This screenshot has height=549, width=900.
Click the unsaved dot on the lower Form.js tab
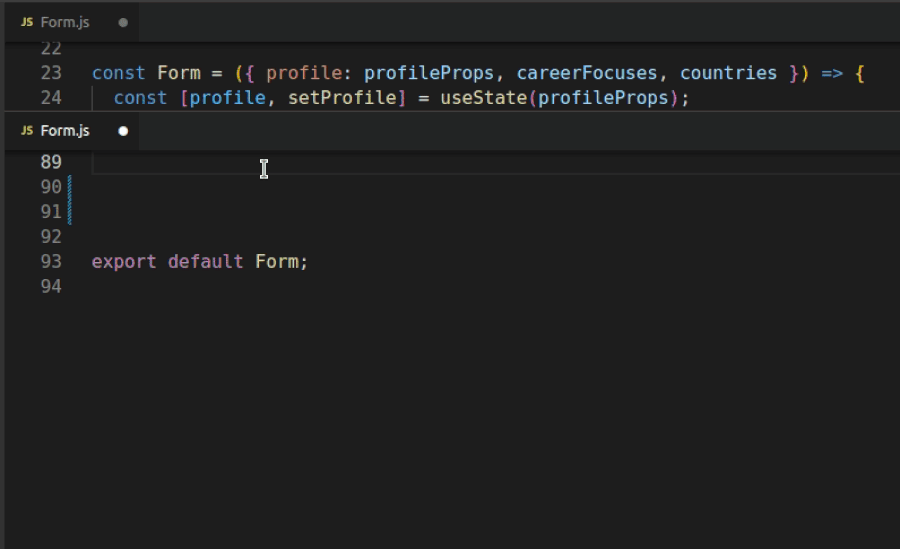(123, 132)
